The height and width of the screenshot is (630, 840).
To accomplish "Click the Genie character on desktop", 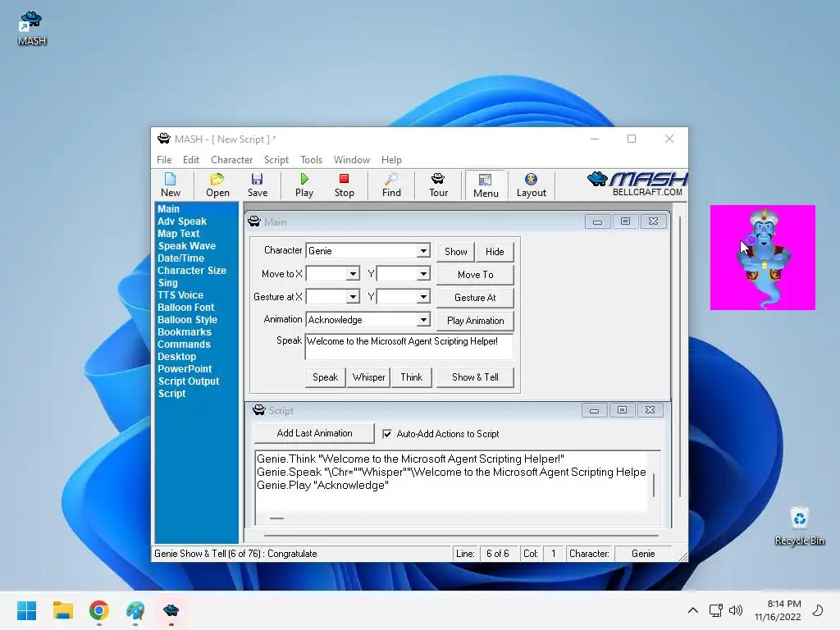I will tap(763, 258).
